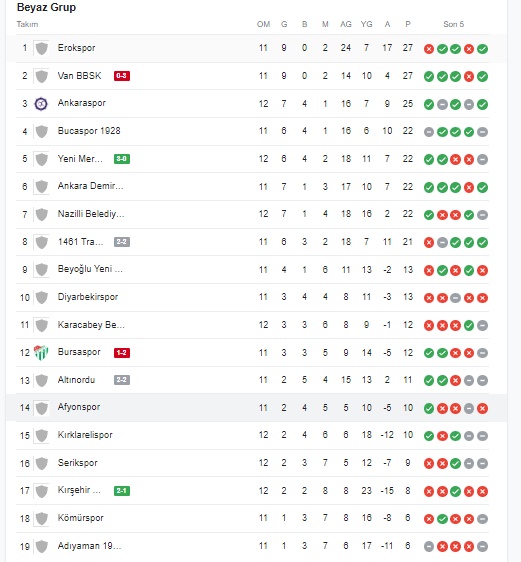Click the Bursaspor club crest
The width and height of the screenshot is (521, 562).
pyautogui.click(x=41, y=353)
